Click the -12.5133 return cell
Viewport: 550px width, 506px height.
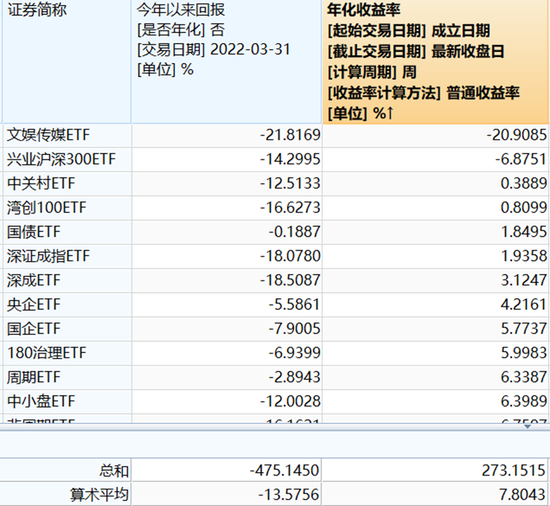[x=227, y=184]
